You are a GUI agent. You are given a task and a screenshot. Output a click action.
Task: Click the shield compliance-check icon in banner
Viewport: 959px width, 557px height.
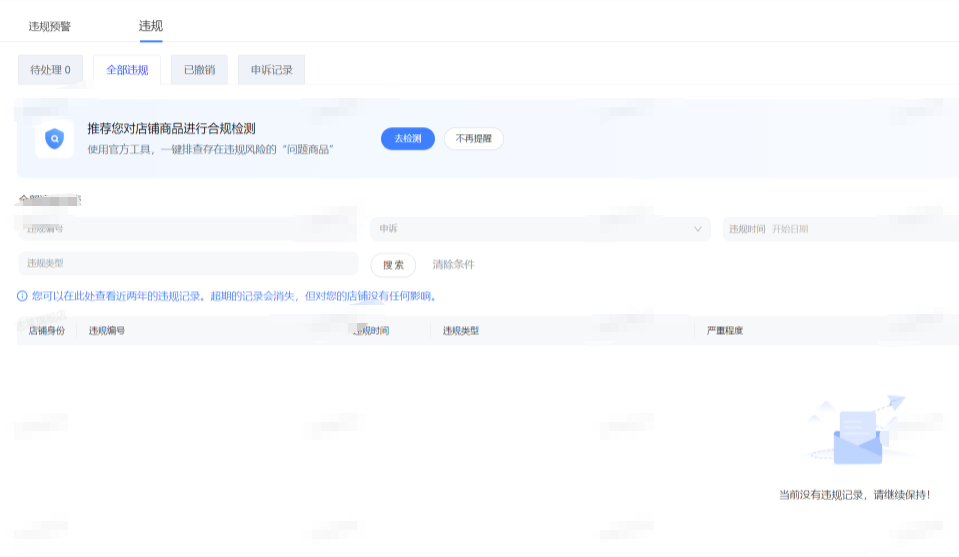click(54, 139)
